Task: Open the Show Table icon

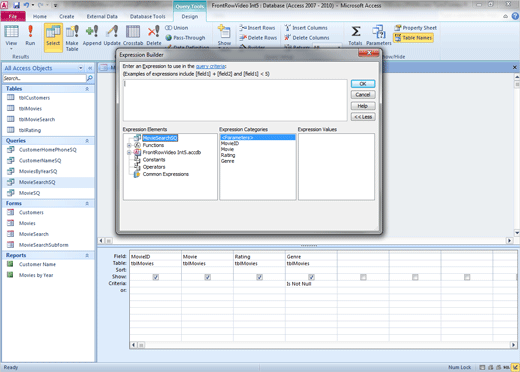Action: 224,35
